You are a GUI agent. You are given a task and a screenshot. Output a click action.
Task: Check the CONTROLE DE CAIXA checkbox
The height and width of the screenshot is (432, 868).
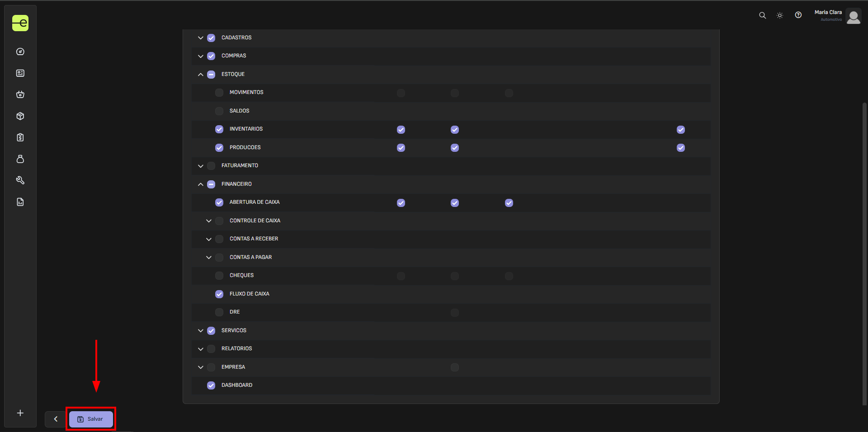(x=219, y=221)
